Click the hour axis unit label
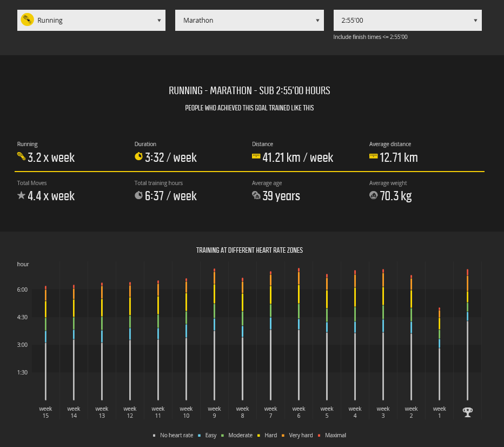This screenshot has width=504, height=447. pyautogui.click(x=23, y=264)
